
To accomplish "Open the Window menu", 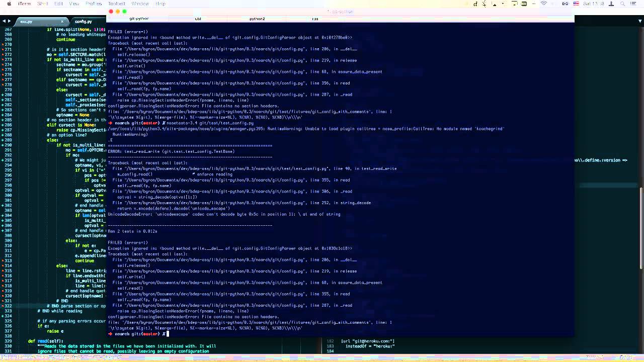I will 140,4.
